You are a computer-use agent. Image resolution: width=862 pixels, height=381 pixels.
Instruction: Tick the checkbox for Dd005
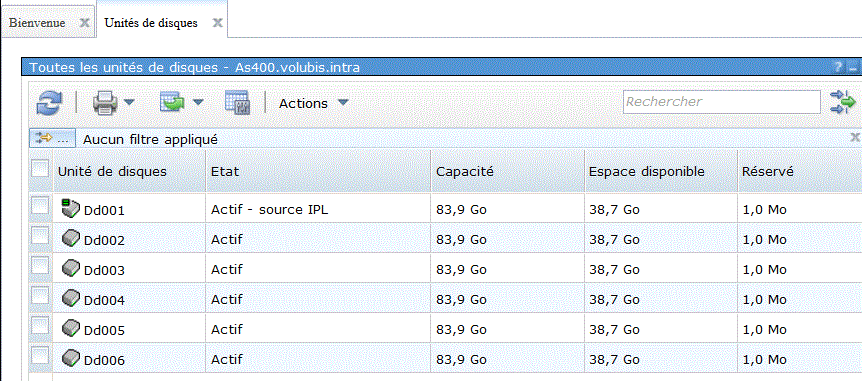point(40,327)
